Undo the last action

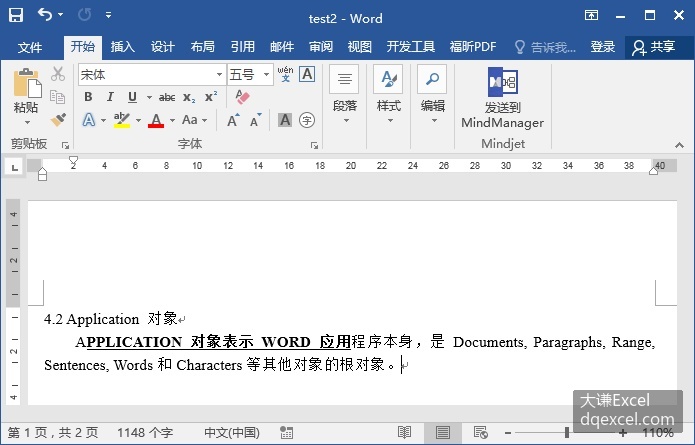[x=45, y=15]
